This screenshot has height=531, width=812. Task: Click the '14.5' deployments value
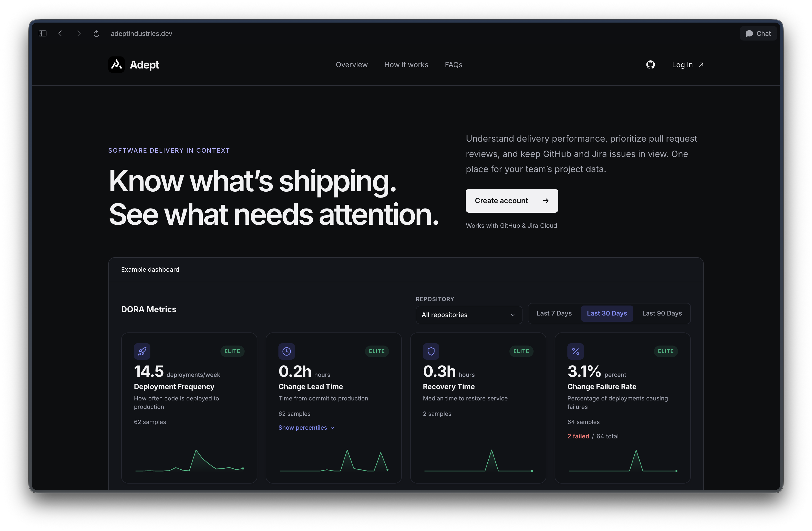149,371
